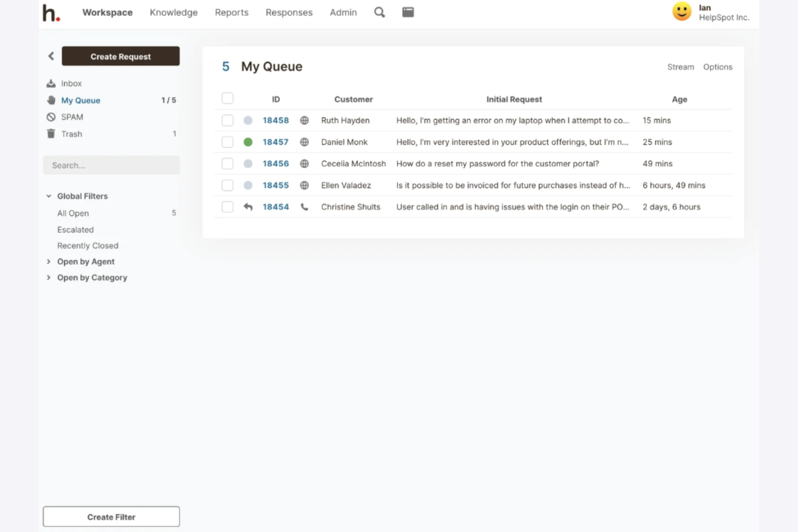
Task: Click the green status dot on ticket 18457
Action: point(248,142)
